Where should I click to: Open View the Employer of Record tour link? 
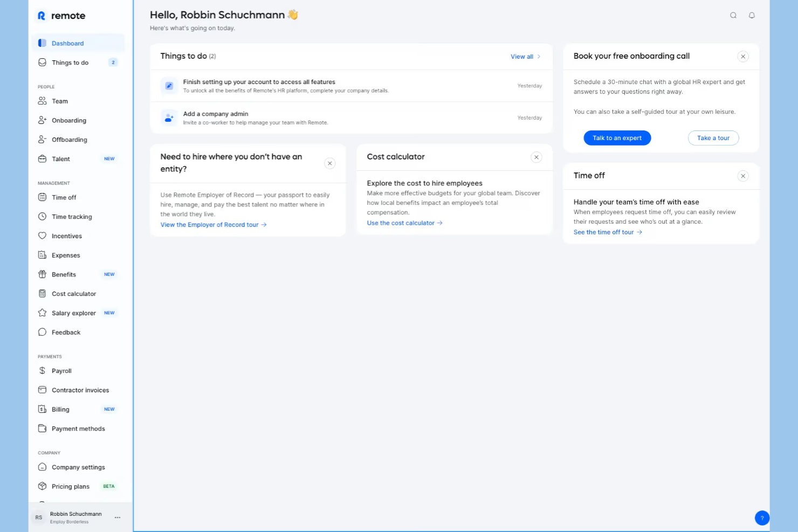click(214, 225)
